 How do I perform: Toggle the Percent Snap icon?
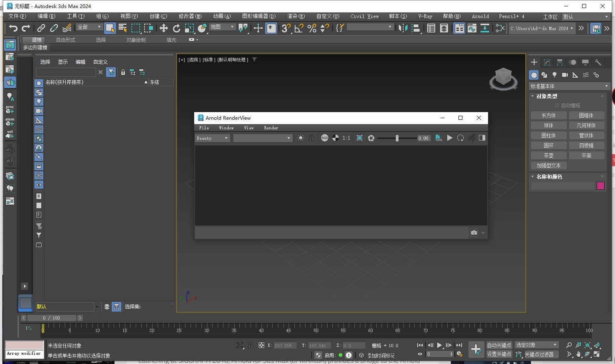coord(312,28)
